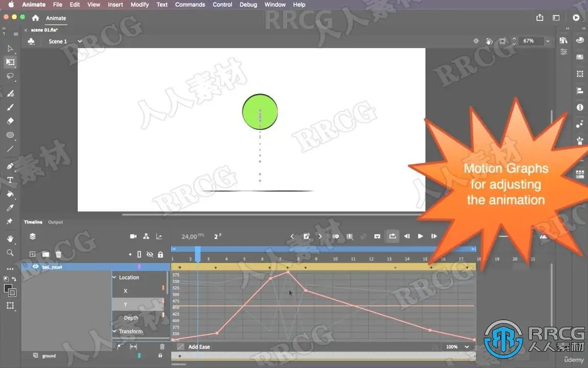
Task: Open the Properties panel icon
Action: [563, 52]
